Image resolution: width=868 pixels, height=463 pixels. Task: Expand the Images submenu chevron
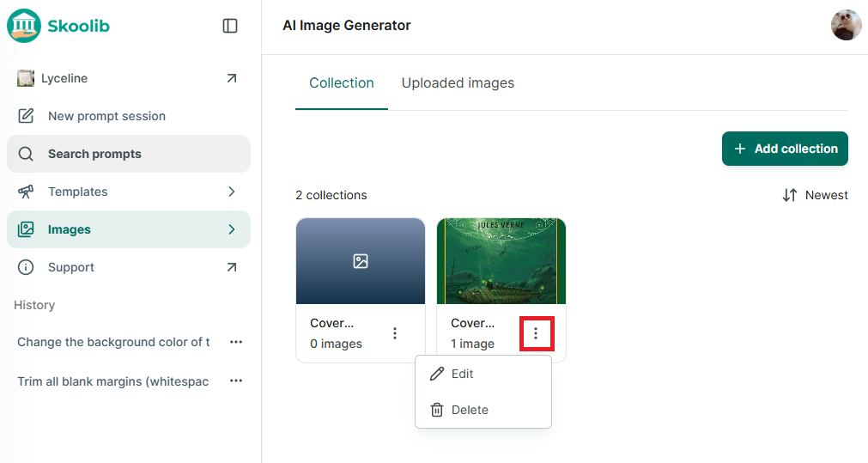[232, 229]
